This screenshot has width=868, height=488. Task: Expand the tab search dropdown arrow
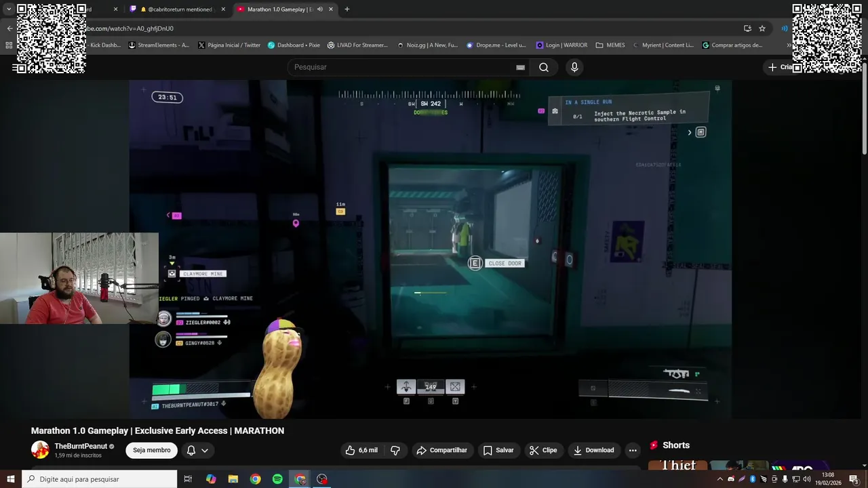9,9
